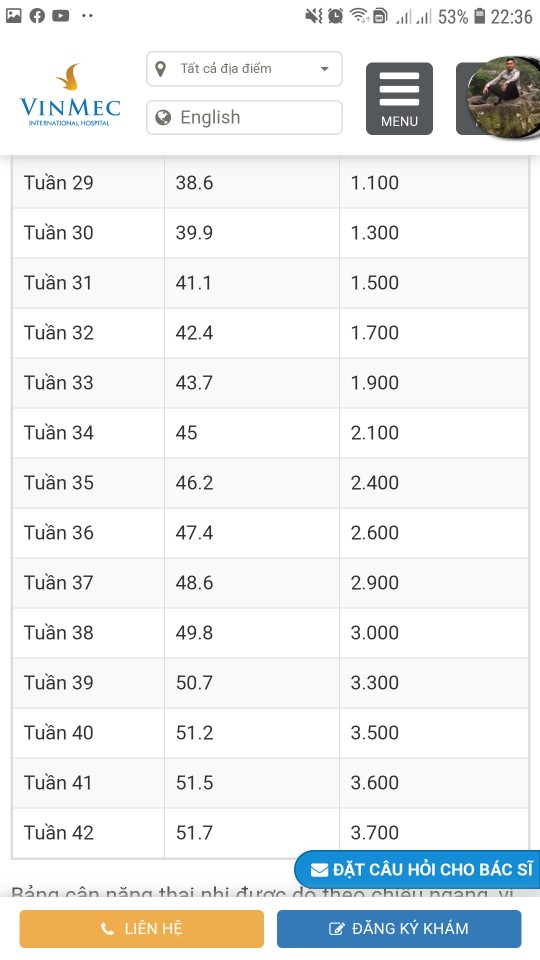This screenshot has height=960, width=540.
Task: Tap the Vinmec International Hospital logo
Action: pyautogui.click(x=70, y=95)
